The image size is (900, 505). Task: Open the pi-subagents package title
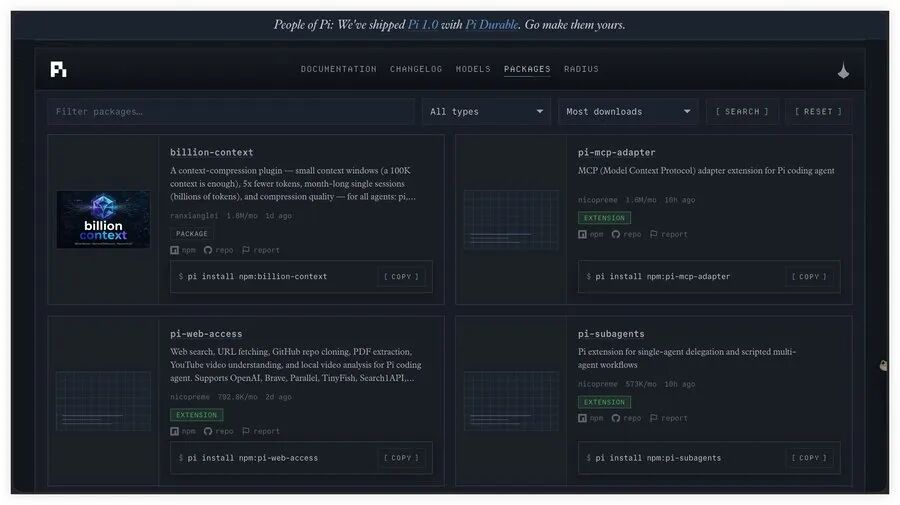611,333
